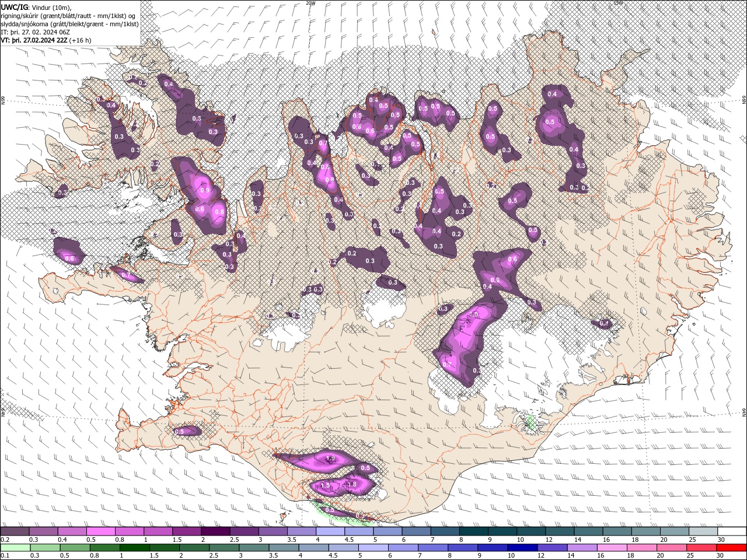747x560 pixels.
Task: Click the '1.8' precipitation value on the map
Action: [x=352, y=484]
